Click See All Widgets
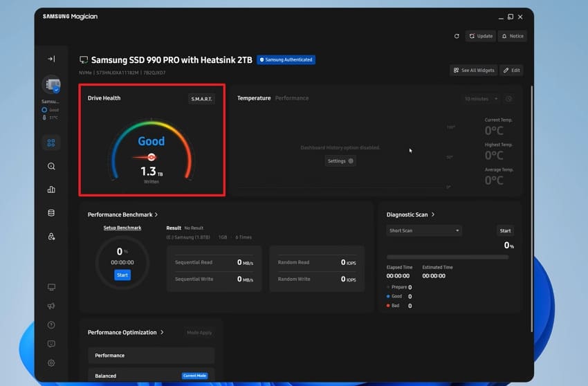 (x=474, y=70)
